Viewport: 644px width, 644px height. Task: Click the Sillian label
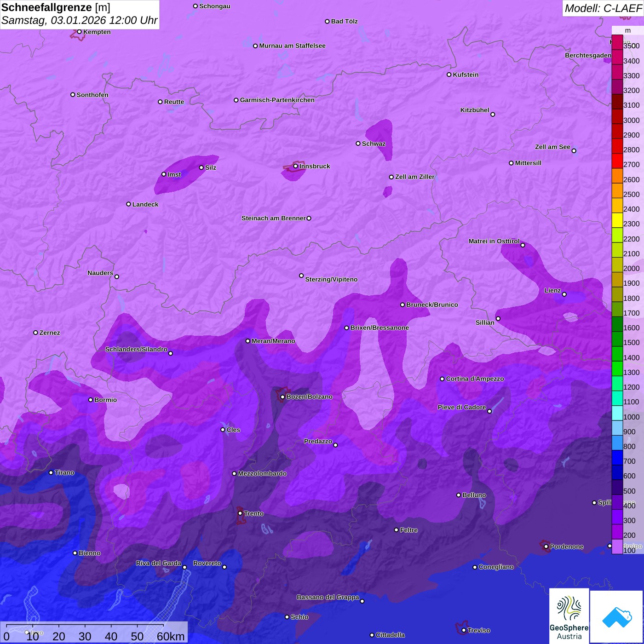(485, 322)
